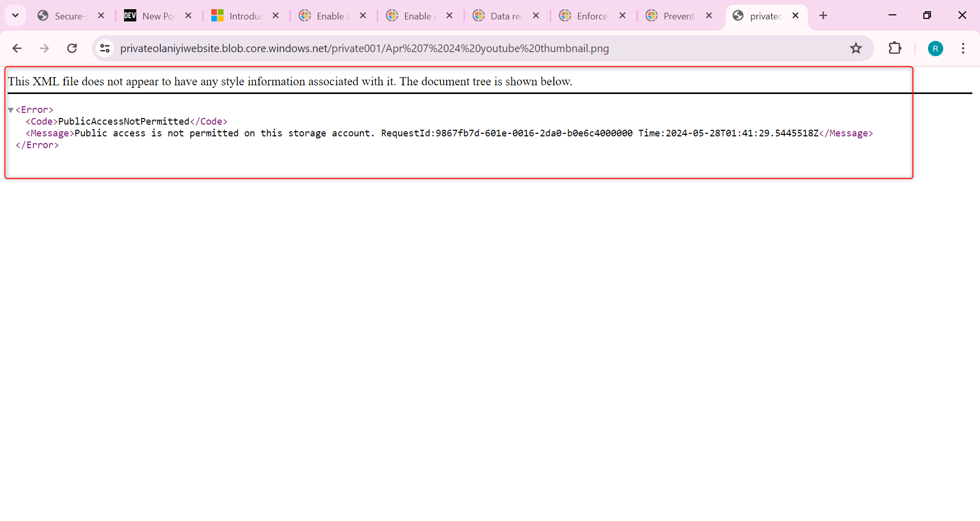This screenshot has width=980, height=521.
Task: Open a new browser tab
Action: tap(824, 16)
